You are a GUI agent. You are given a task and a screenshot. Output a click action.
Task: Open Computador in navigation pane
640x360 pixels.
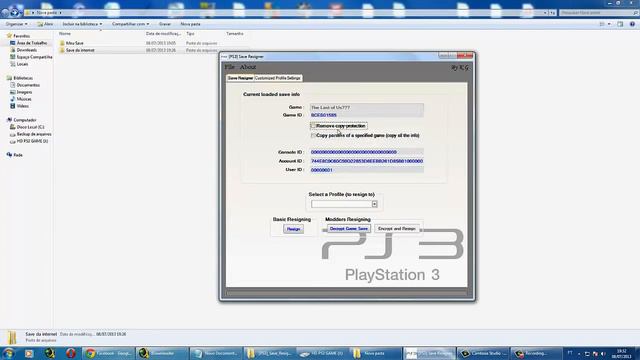click(24, 120)
